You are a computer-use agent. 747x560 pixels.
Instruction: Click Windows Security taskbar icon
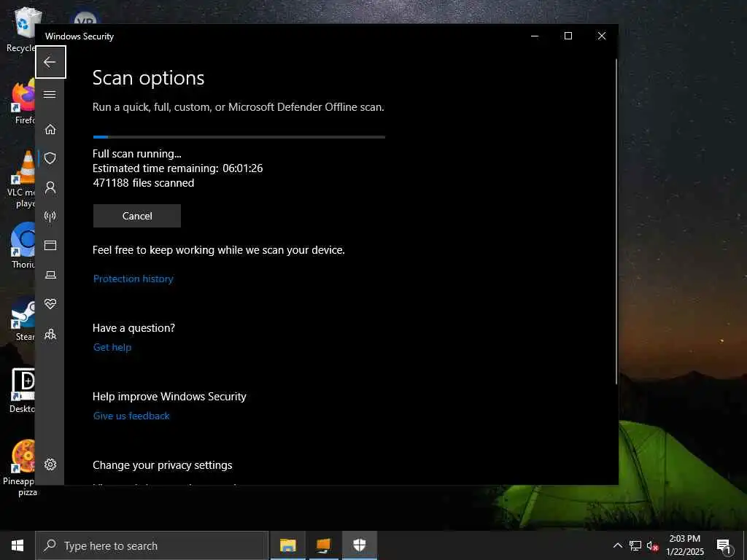coord(359,545)
